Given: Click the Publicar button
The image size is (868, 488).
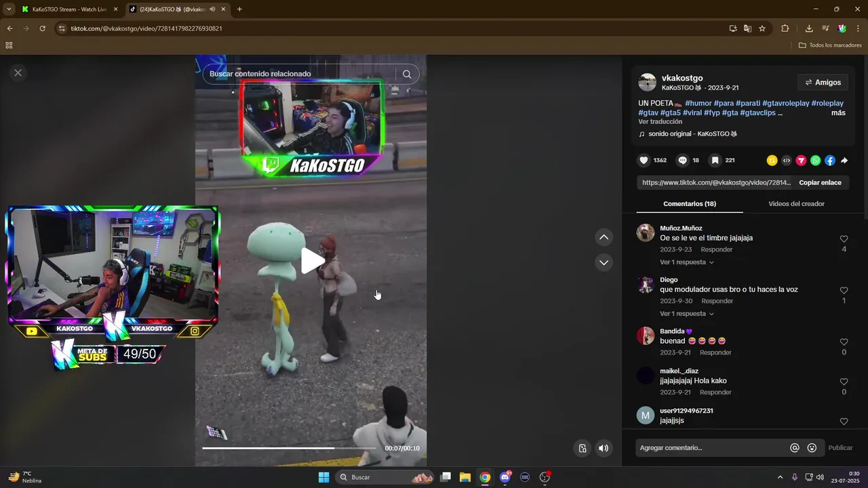Looking at the screenshot, I should coord(840,448).
